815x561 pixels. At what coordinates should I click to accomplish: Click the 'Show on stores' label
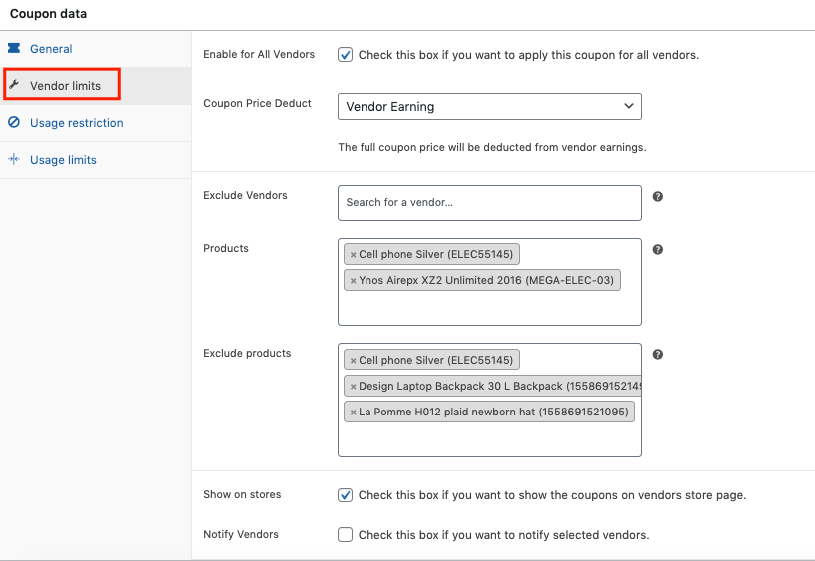[x=242, y=494]
